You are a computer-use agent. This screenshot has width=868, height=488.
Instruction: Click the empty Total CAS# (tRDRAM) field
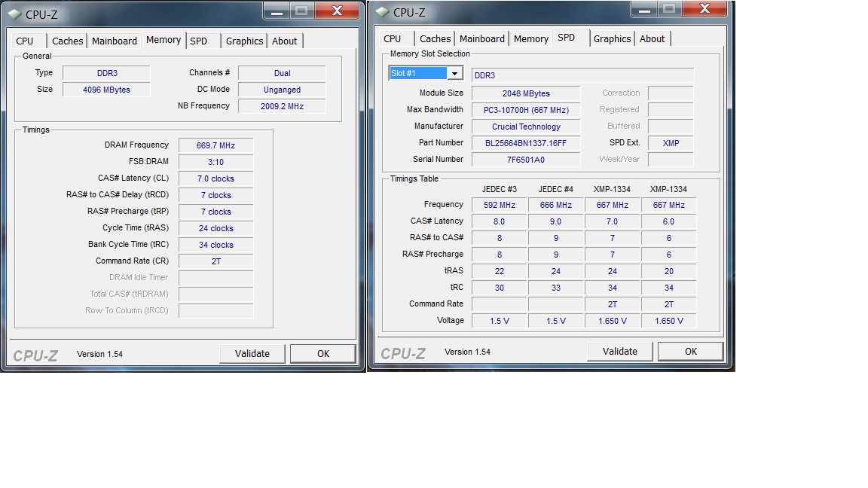point(216,294)
